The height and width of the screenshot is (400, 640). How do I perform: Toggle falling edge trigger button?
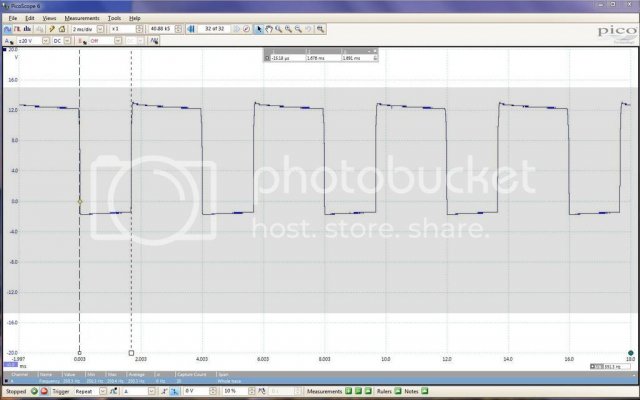(x=174, y=391)
